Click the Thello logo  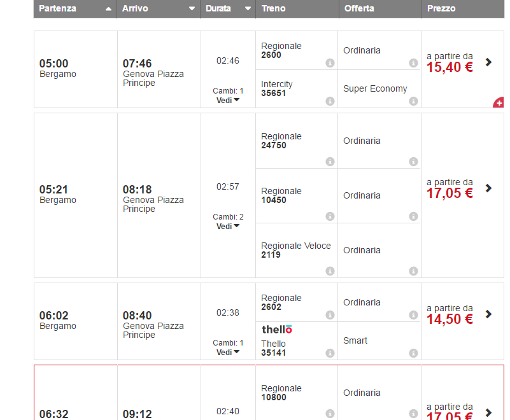277,330
